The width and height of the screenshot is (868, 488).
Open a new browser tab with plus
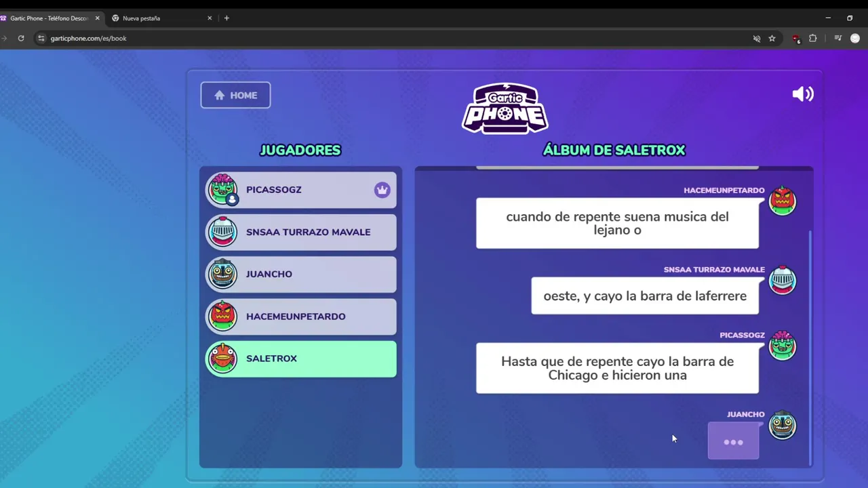coord(226,18)
